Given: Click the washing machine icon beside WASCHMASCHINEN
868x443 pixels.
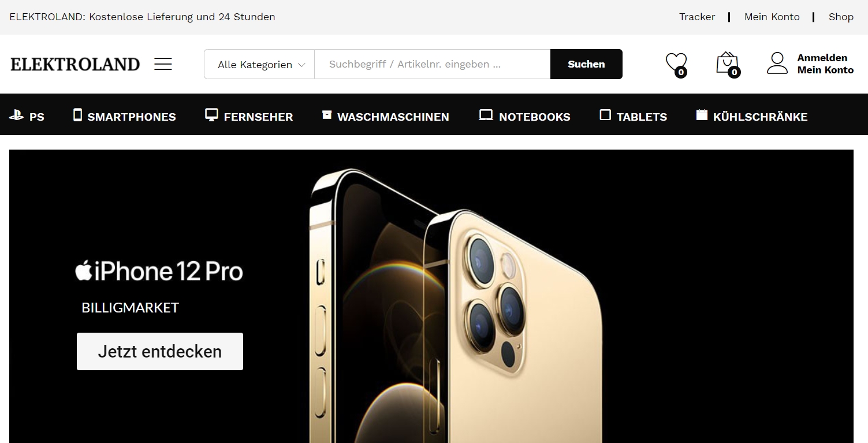Looking at the screenshot, I should tap(327, 115).
